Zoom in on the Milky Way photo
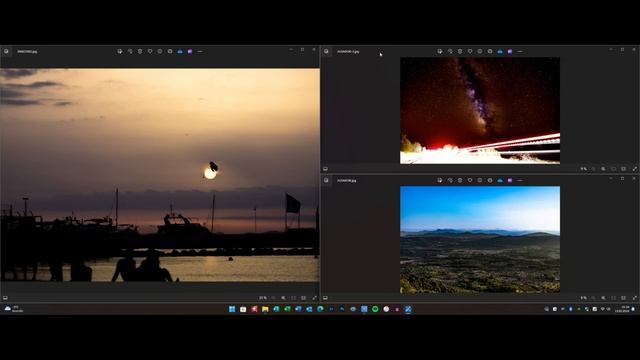This screenshot has height=360, width=640. click(603, 169)
